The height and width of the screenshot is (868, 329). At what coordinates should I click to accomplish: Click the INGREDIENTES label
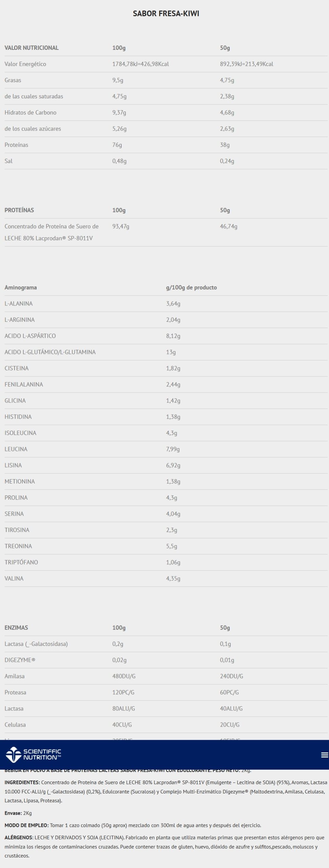pos(22,783)
